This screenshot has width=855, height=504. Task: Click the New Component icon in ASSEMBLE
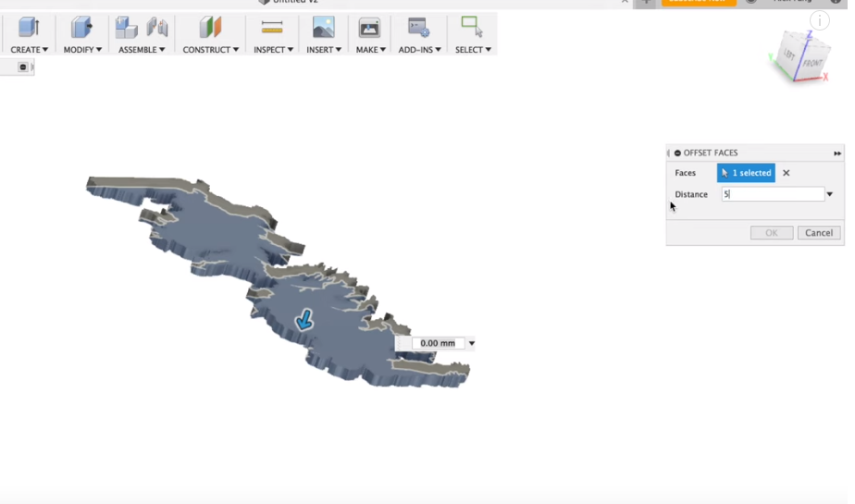click(x=126, y=27)
